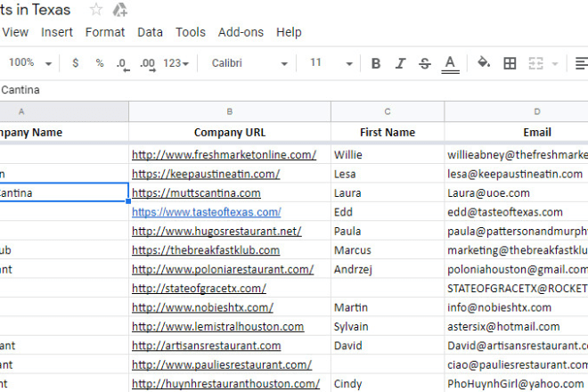
Task: Open horizontal align tool
Action: [x=581, y=63]
